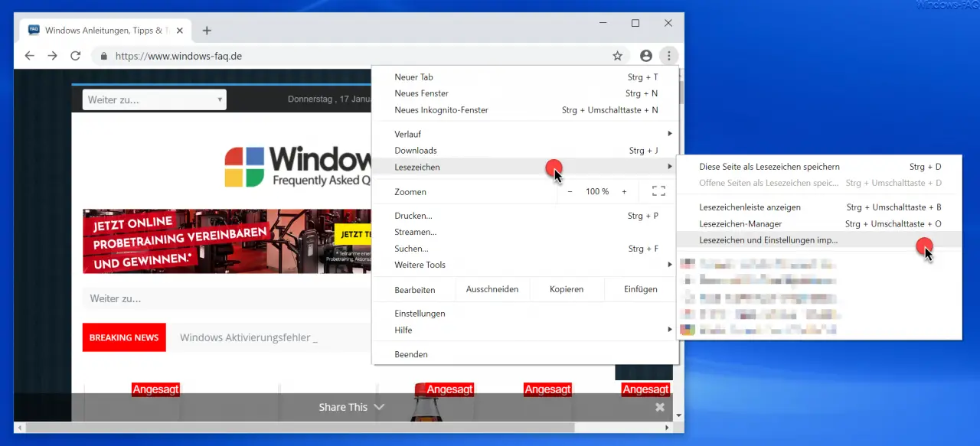Close the Windows Anleitungen tab
980x446 pixels.
click(180, 31)
